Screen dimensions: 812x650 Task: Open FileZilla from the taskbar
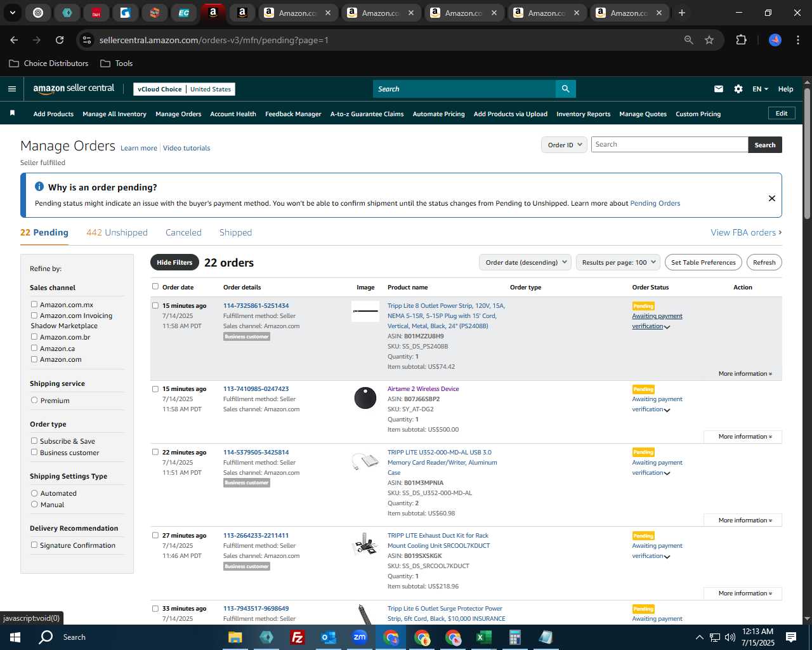click(297, 637)
